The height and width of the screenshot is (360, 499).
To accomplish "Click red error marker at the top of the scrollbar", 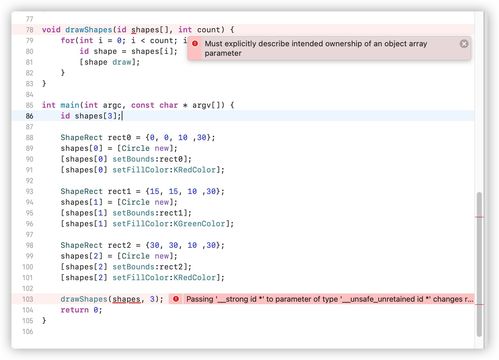I will pyautogui.click(x=479, y=217).
